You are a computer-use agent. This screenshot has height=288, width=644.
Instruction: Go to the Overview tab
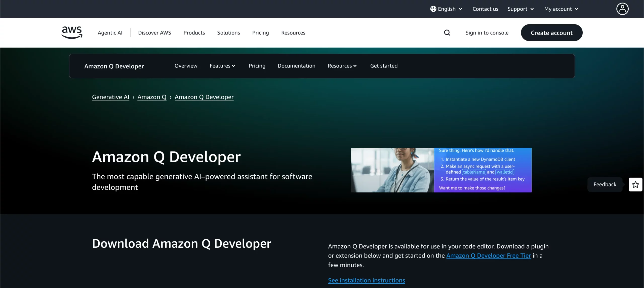tap(186, 66)
